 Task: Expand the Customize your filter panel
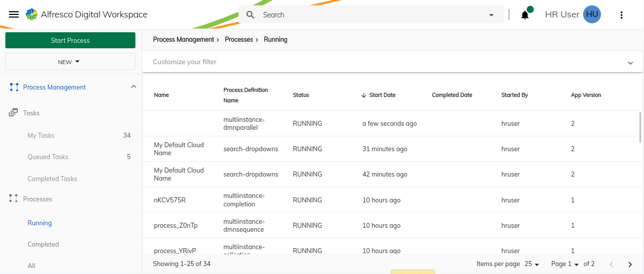point(630,63)
